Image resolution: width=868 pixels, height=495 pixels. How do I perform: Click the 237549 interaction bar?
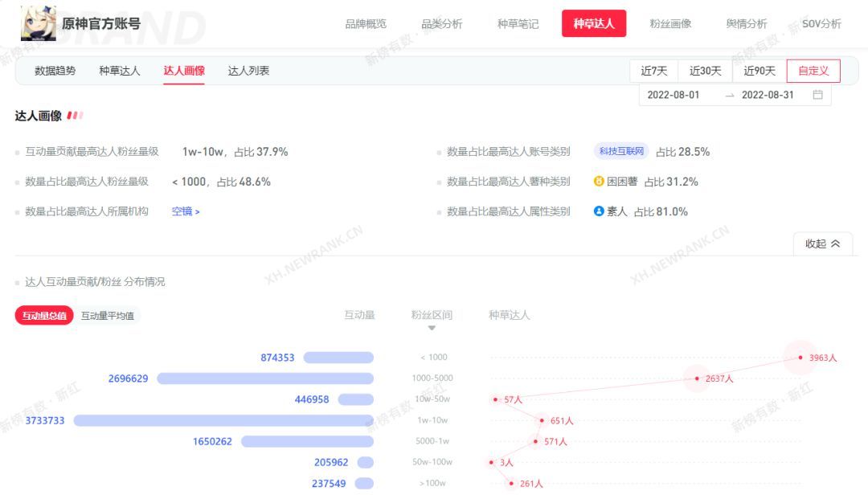364,484
